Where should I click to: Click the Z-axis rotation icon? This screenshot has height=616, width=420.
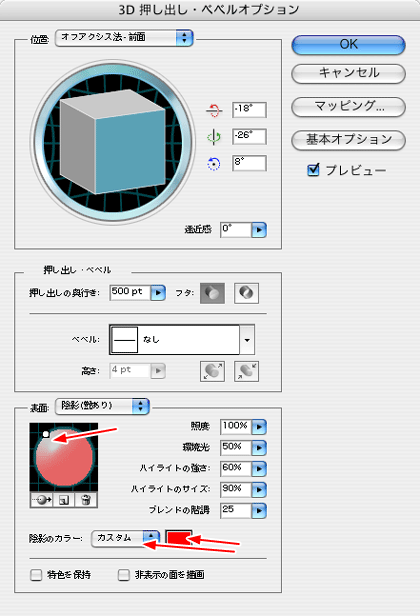214,164
